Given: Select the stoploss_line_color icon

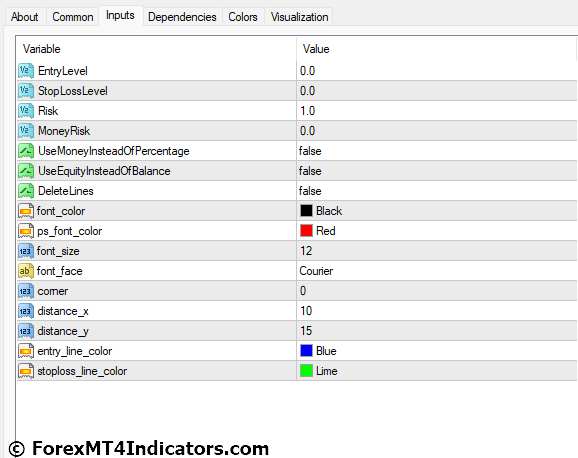Looking at the screenshot, I should click(26, 371).
